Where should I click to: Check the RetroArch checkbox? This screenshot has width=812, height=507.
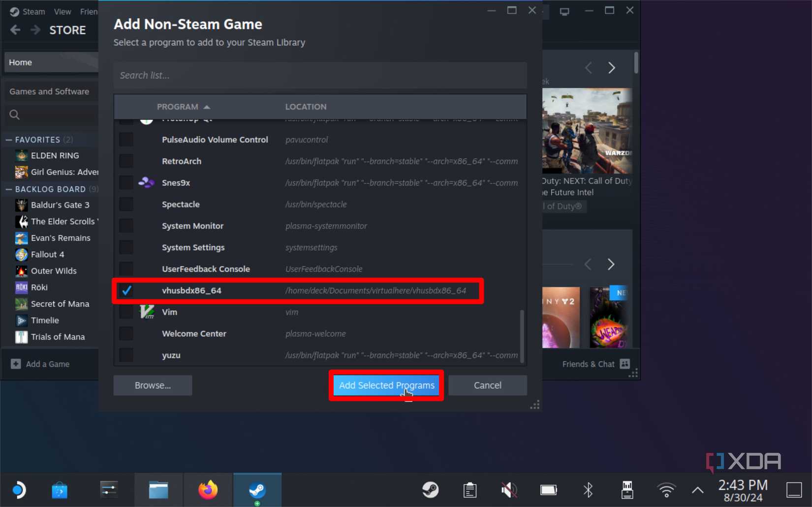click(126, 161)
